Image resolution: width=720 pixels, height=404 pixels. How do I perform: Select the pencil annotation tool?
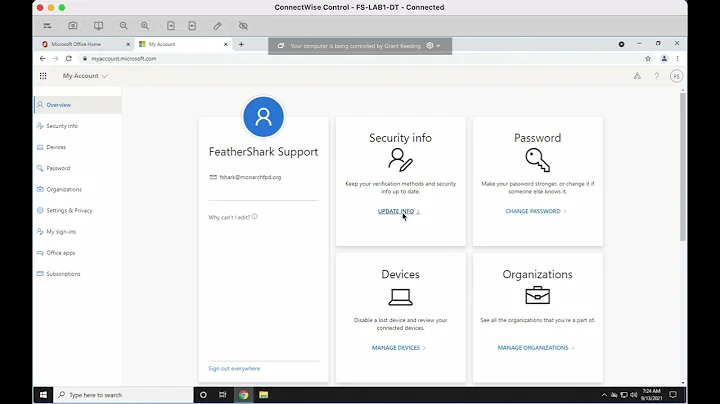click(218, 26)
